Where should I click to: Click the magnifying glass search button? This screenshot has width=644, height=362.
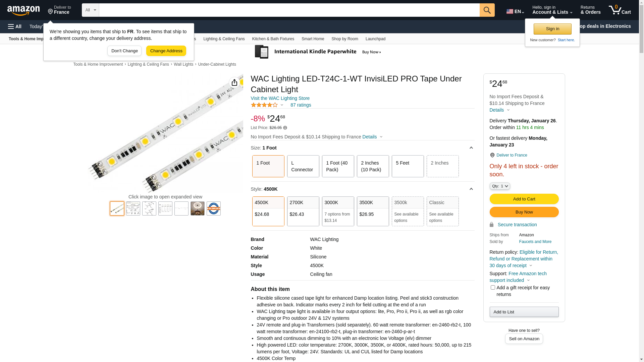point(487,10)
